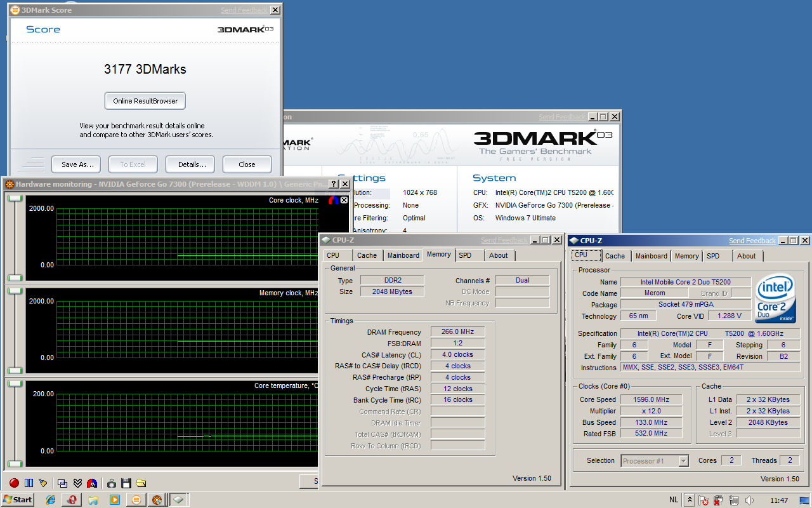Switch to the orange 3DMark taskbar button
The image size is (812, 508).
[135, 500]
